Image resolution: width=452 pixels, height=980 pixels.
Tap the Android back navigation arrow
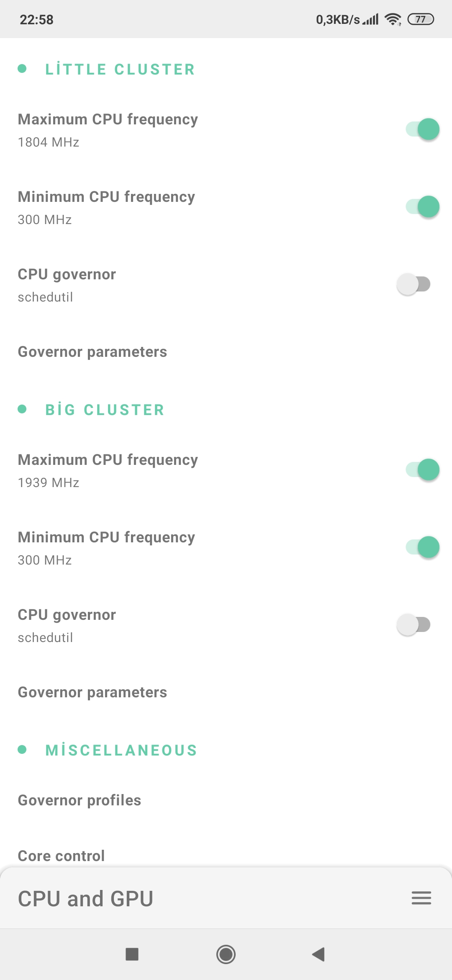click(318, 954)
